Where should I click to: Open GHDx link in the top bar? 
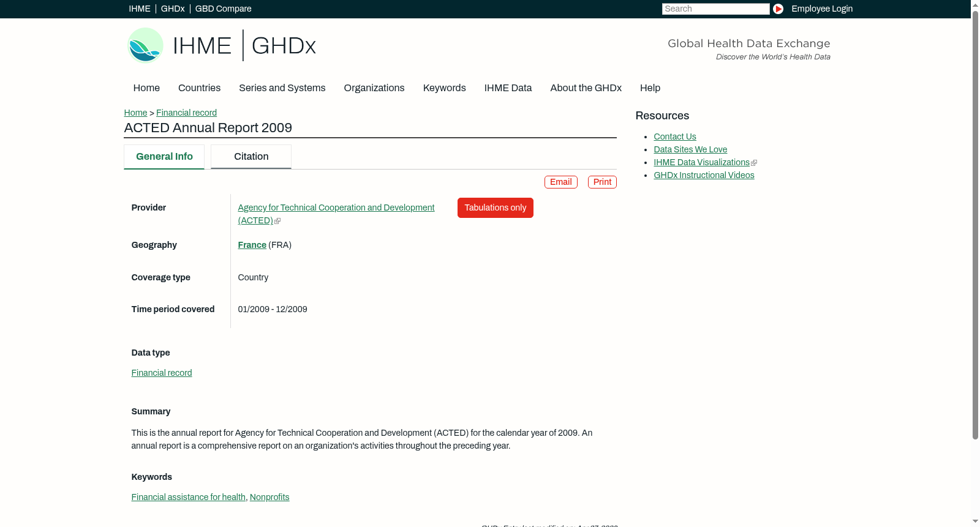pyautogui.click(x=173, y=9)
